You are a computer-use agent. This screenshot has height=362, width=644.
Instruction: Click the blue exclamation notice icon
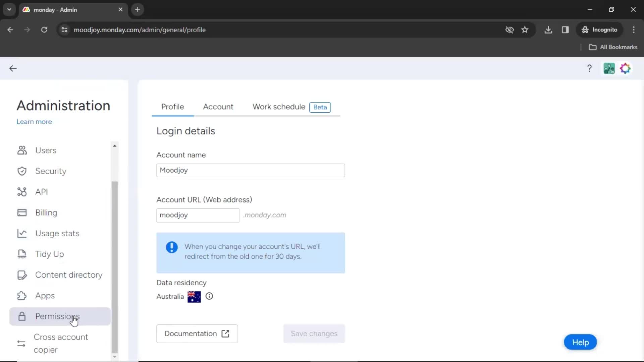(172, 247)
